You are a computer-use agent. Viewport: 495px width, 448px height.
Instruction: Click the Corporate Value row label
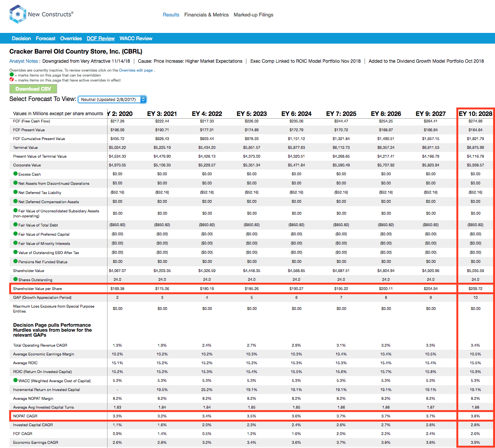(27, 165)
